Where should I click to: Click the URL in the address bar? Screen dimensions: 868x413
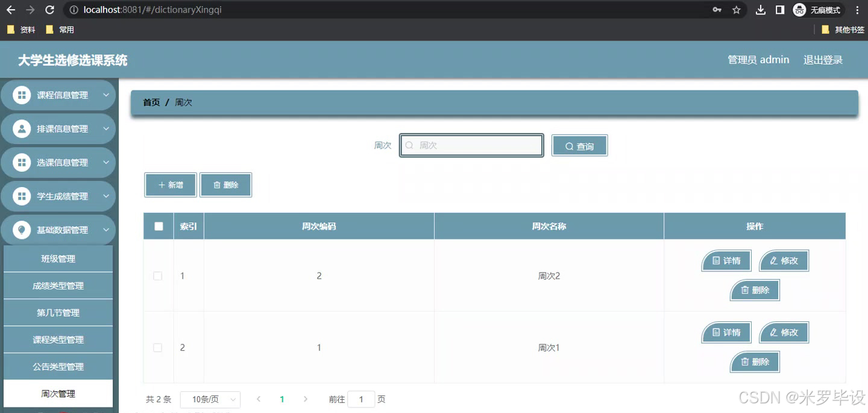pos(153,10)
